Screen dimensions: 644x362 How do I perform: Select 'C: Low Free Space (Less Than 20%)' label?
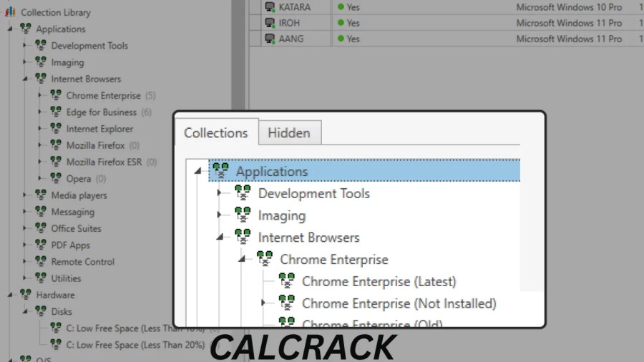(x=135, y=345)
